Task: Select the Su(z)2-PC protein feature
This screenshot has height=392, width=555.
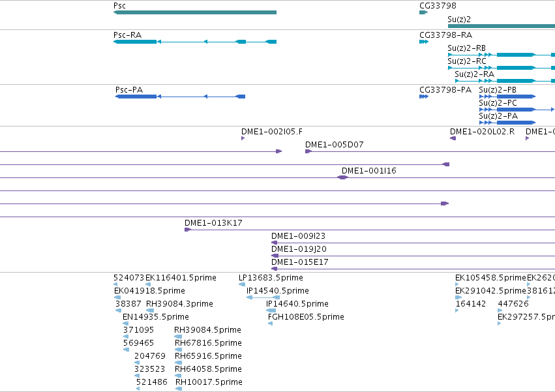Action: 517,110
